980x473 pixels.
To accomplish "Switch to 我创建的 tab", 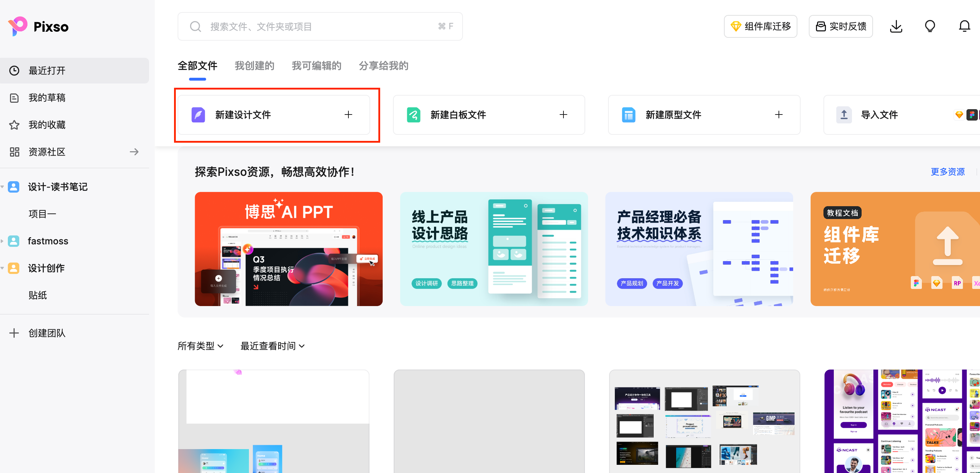I will point(254,64).
